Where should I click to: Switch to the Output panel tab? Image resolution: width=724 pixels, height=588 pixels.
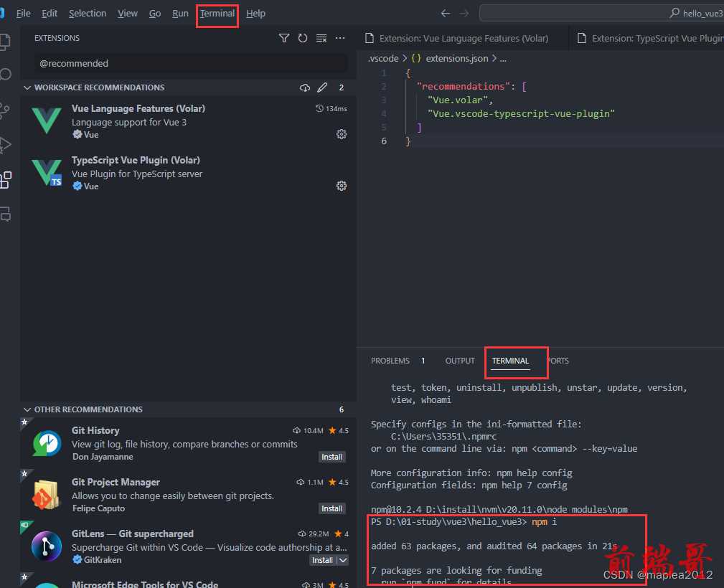[x=460, y=361]
